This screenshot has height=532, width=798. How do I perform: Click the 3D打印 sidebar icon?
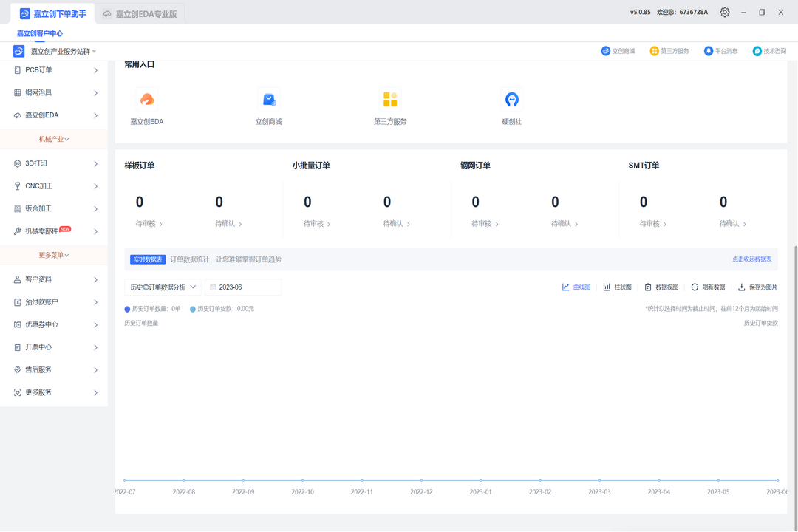[x=17, y=163]
